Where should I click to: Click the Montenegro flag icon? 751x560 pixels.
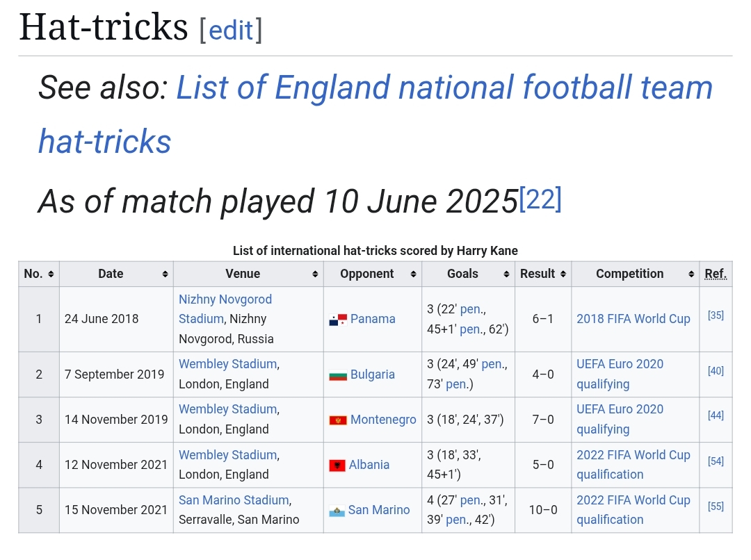(x=337, y=420)
